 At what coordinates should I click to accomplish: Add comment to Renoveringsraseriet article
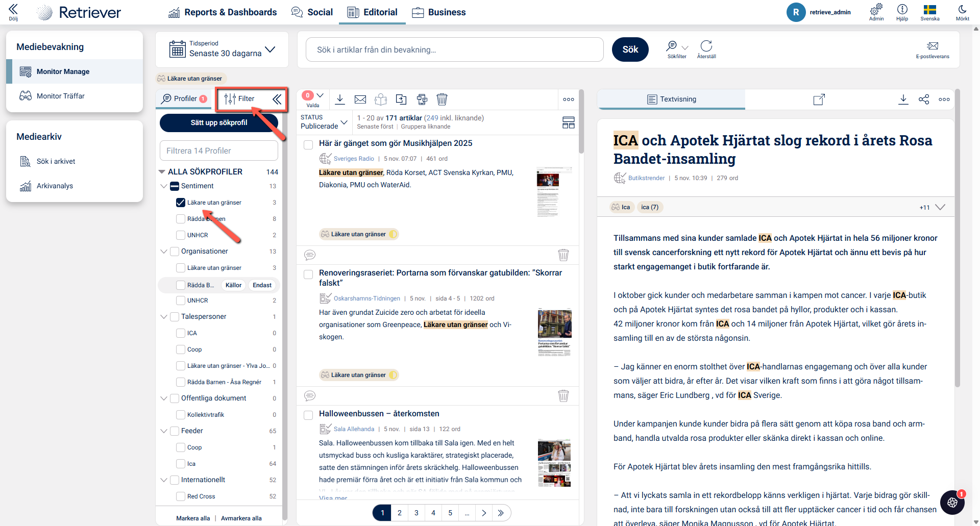(310, 395)
